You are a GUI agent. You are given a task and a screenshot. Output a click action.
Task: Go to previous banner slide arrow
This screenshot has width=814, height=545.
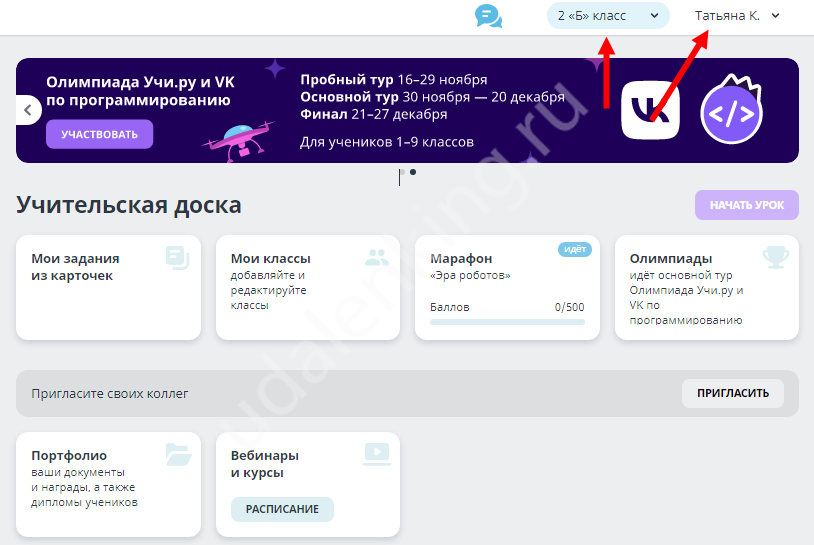pyautogui.click(x=28, y=109)
